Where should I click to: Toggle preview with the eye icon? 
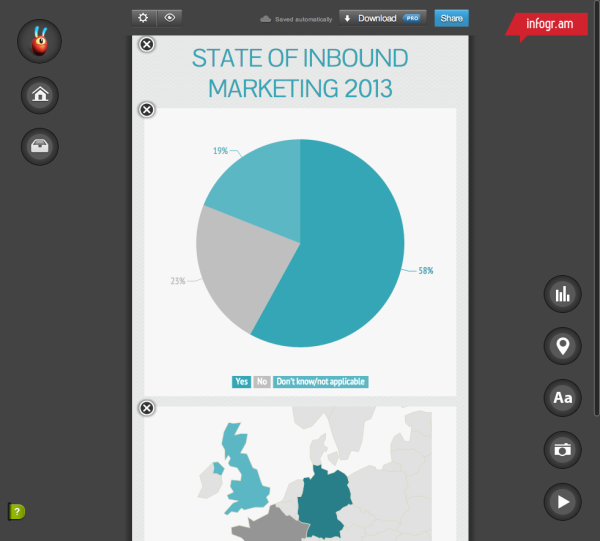[x=170, y=18]
